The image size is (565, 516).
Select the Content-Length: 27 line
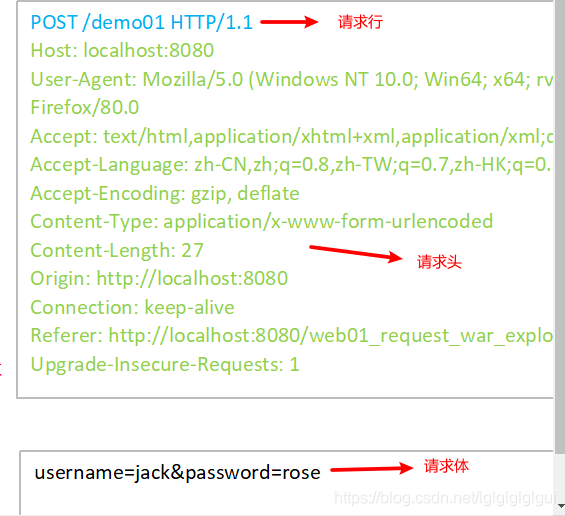click(x=117, y=250)
